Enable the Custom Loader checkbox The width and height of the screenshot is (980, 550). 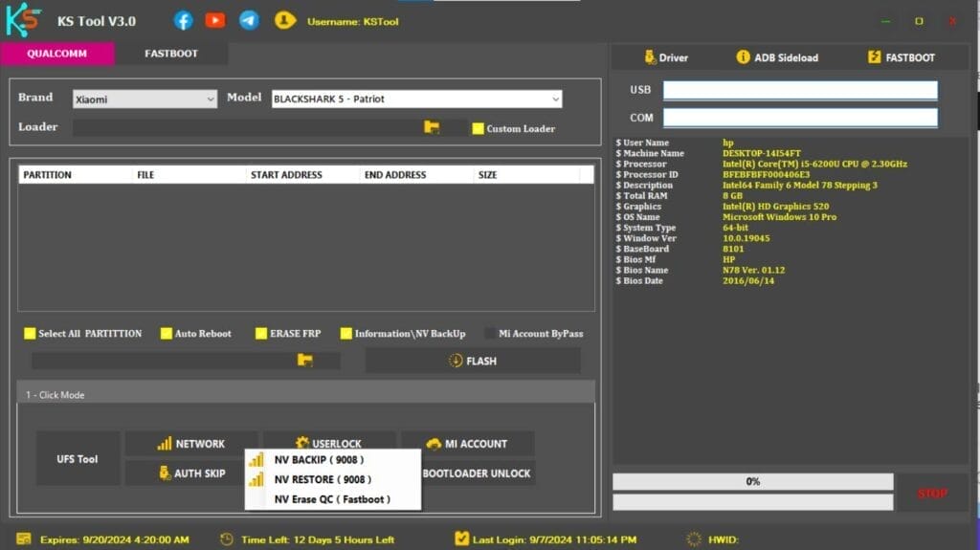[x=479, y=128]
